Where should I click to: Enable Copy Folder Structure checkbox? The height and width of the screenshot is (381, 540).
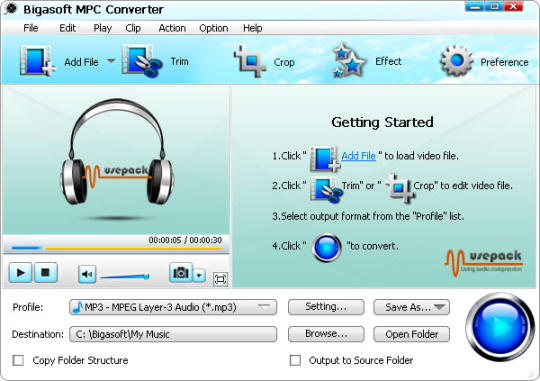coord(18,360)
